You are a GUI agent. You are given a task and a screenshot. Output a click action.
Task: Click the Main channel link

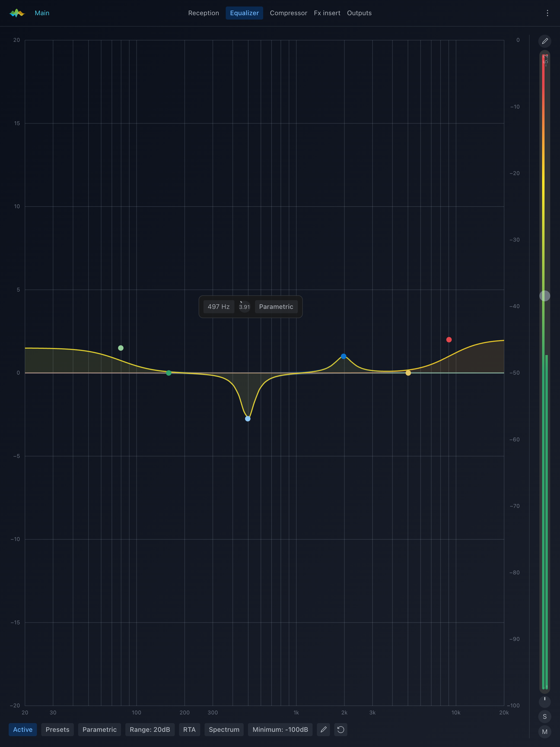tap(42, 13)
